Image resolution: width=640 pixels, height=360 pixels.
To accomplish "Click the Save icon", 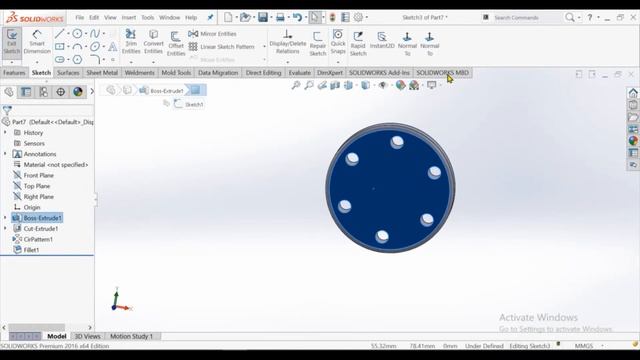I will click(263, 17).
